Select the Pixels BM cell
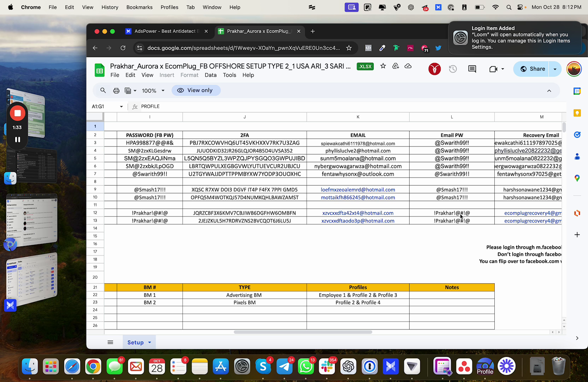 click(245, 302)
